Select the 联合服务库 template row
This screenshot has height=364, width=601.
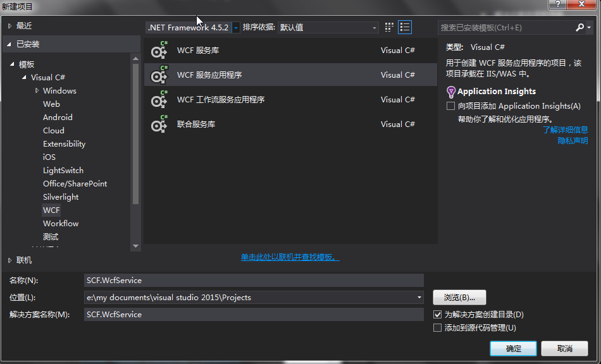coord(290,124)
